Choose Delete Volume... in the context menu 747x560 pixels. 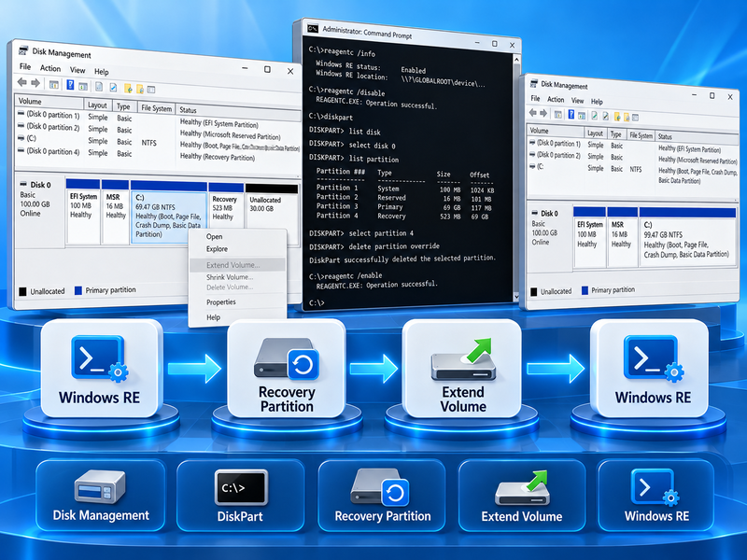(x=230, y=287)
